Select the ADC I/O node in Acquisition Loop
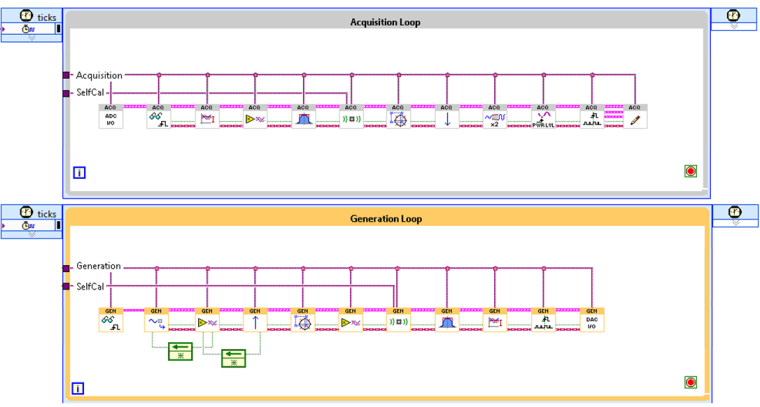 111,116
